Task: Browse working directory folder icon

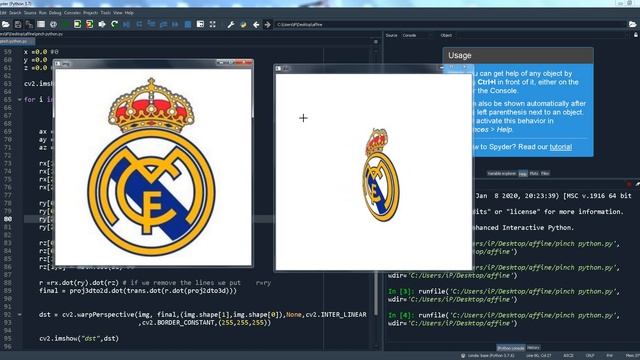Action: pos(632,24)
